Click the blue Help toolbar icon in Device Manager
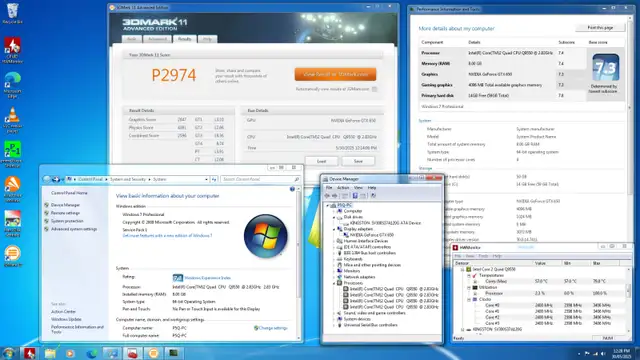 point(355,196)
